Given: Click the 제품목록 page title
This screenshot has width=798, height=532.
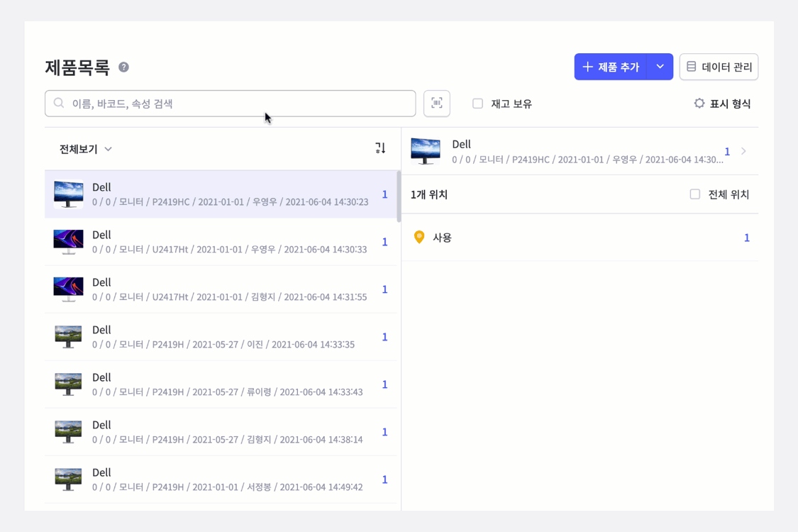Looking at the screenshot, I should [x=77, y=67].
